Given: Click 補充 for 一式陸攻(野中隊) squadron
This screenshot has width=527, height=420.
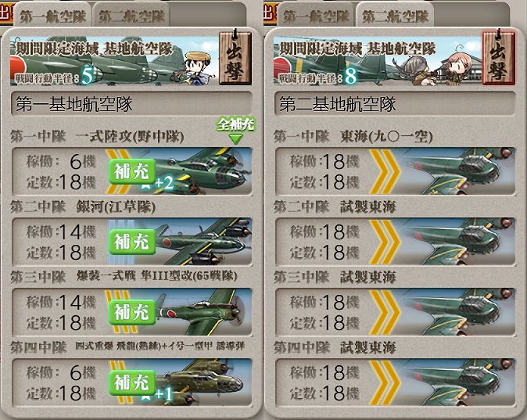Looking at the screenshot, I should (x=131, y=172).
